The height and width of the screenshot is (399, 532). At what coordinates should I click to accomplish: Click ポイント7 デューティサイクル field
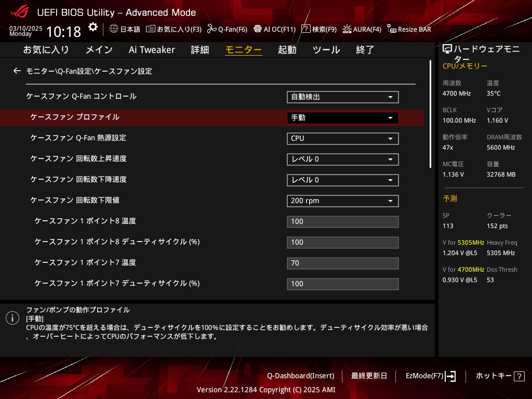pos(343,284)
